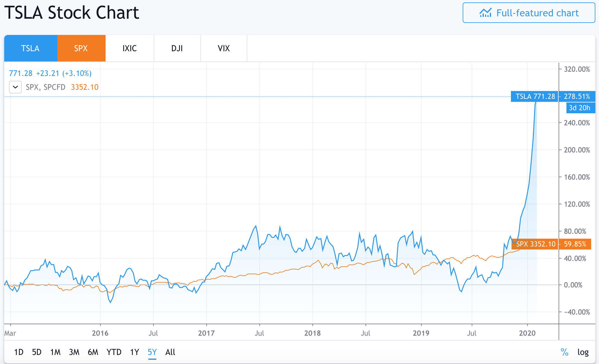This screenshot has width=599, height=364.
Task: Click the TSLA 771.28 price label
Action: 535,96
